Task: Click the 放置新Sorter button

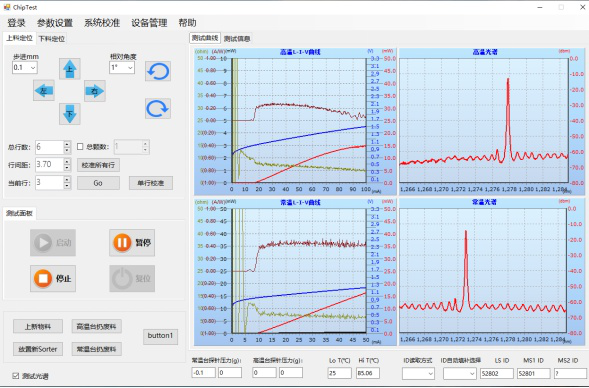Action: click(38, 349)
